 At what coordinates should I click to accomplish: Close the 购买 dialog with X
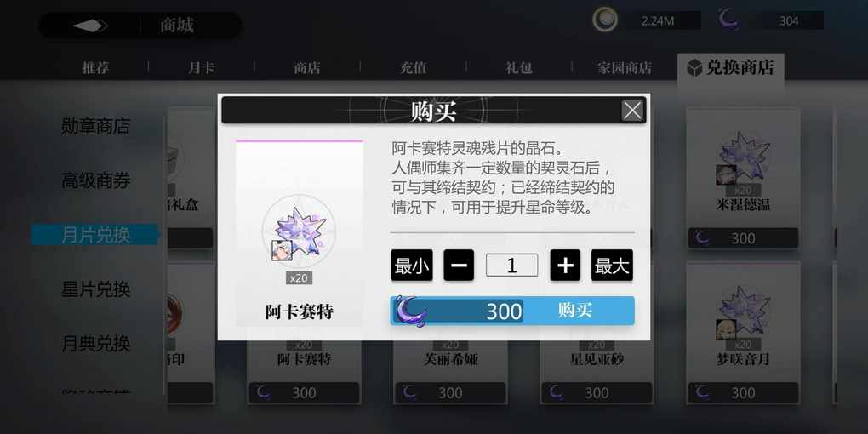(631, 110)
